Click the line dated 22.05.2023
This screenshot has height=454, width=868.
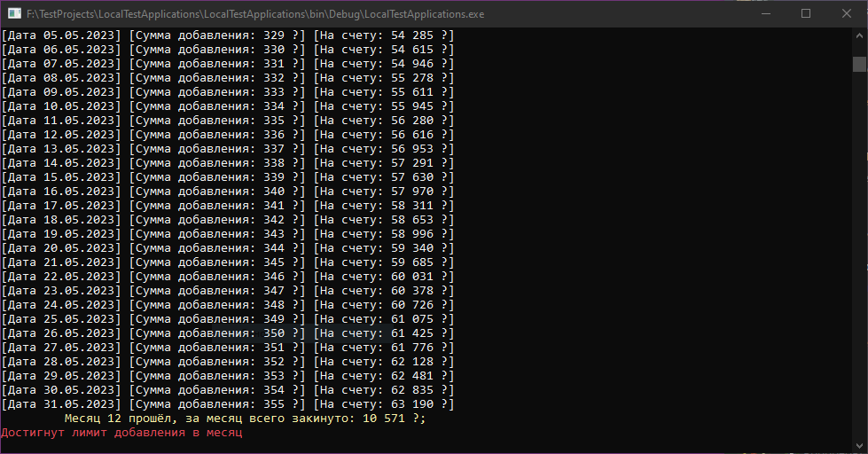point(228,277)
